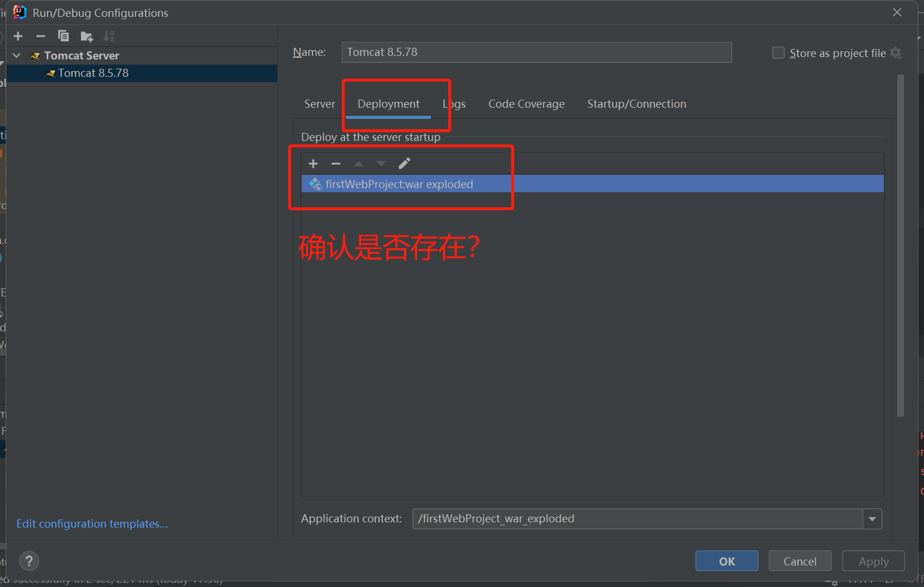Viewport: 924px width, 587px height.
Task: Click the Apply button
Action: pyautogui.click(x=873, y=561)
